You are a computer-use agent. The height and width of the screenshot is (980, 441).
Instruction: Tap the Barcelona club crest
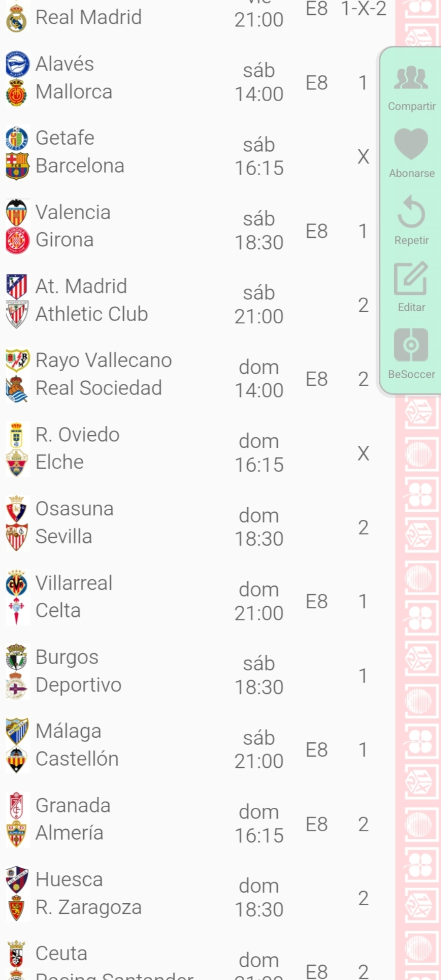(17, 166)
